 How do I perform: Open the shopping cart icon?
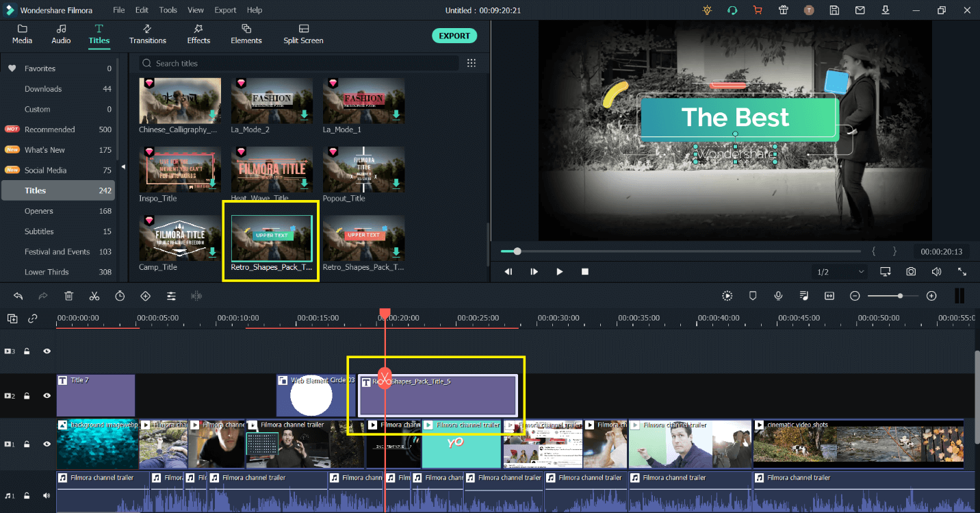pos(758,10)
